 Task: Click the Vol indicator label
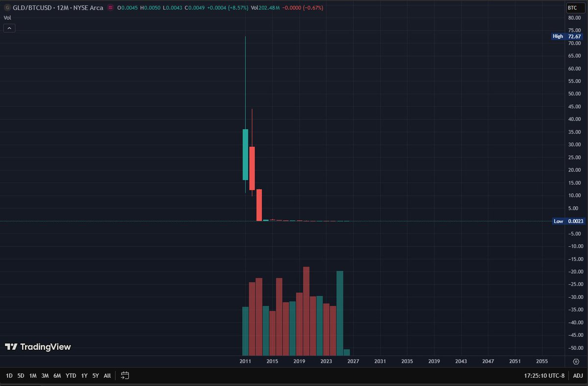[x=7, y=18]
